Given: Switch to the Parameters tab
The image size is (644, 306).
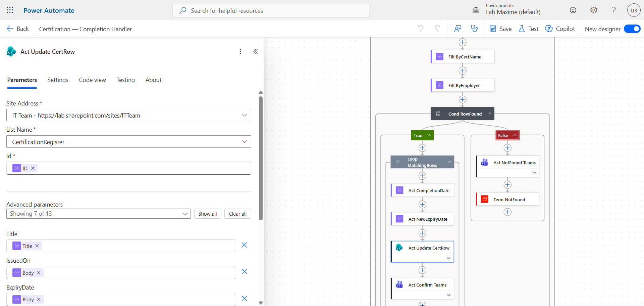Looking at the screenshot, I should [22, 80].
